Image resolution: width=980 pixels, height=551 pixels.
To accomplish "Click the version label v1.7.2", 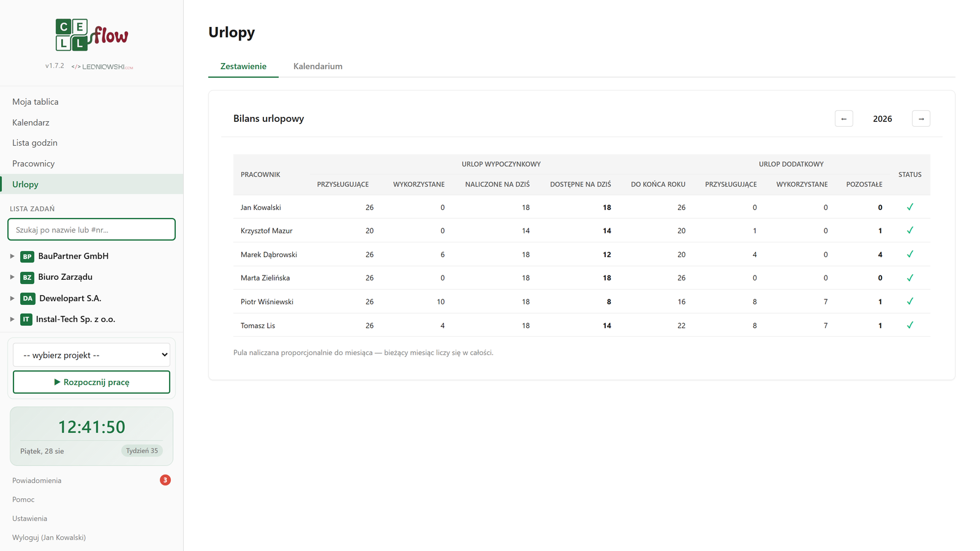I will (55, 66).
